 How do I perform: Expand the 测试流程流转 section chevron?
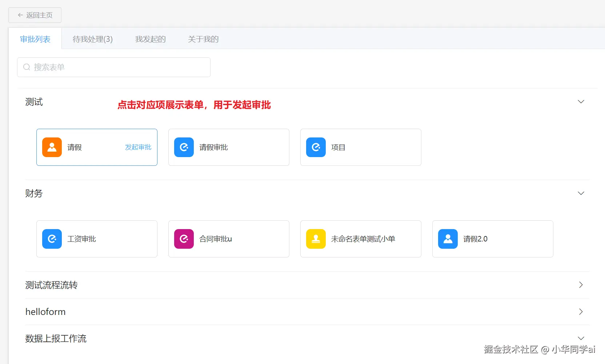pyautogui.click(x=581, y=285)
